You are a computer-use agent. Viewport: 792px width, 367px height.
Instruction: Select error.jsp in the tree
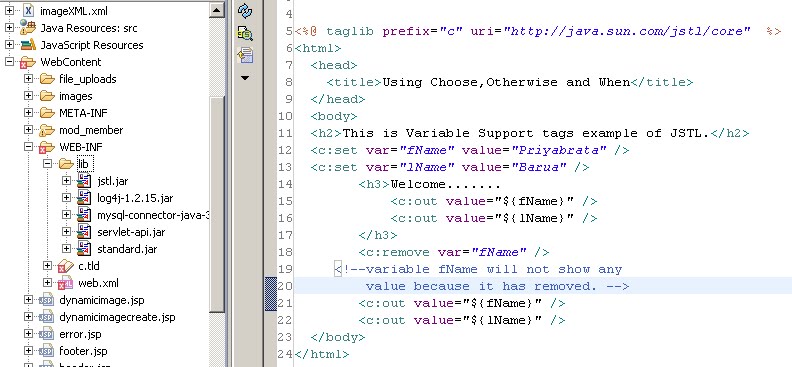point(80,334)
